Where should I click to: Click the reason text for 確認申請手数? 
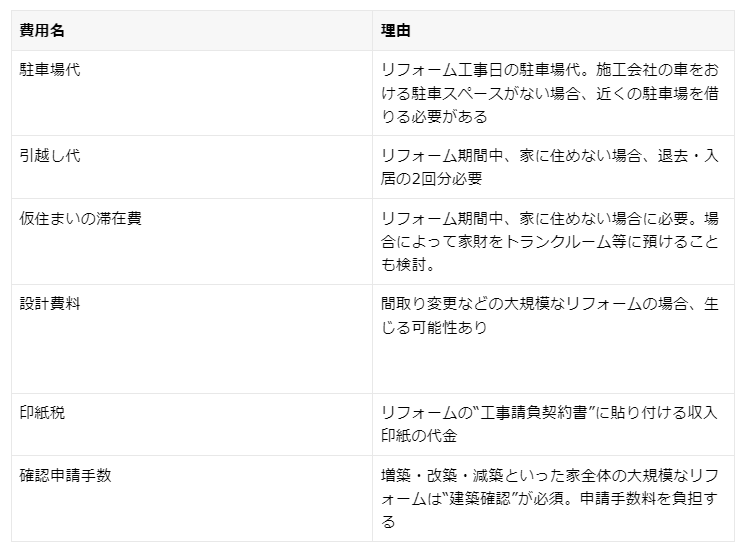(x=549, y=498)
